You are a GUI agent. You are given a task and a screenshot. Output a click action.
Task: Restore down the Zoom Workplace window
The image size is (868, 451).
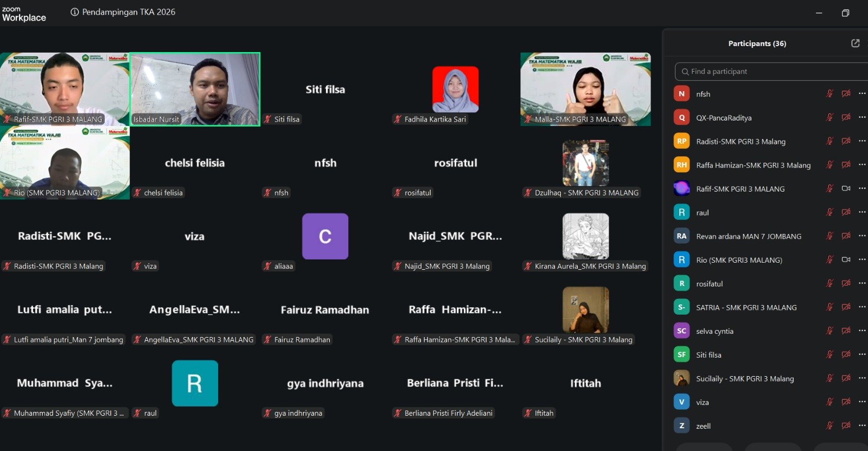point(845,12)
